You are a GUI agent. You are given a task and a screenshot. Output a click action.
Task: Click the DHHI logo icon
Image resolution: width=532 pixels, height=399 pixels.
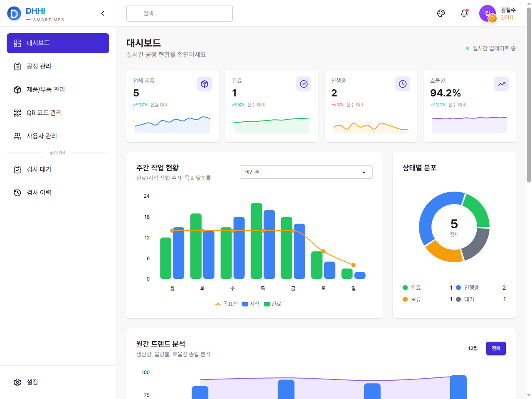pyautogui.click(x=14, y=13)
